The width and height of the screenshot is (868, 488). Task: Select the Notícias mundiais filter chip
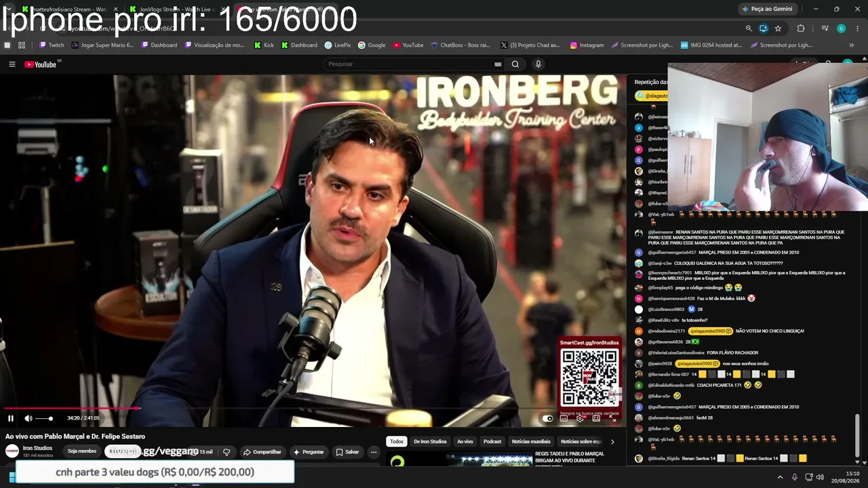pos(530,442)
